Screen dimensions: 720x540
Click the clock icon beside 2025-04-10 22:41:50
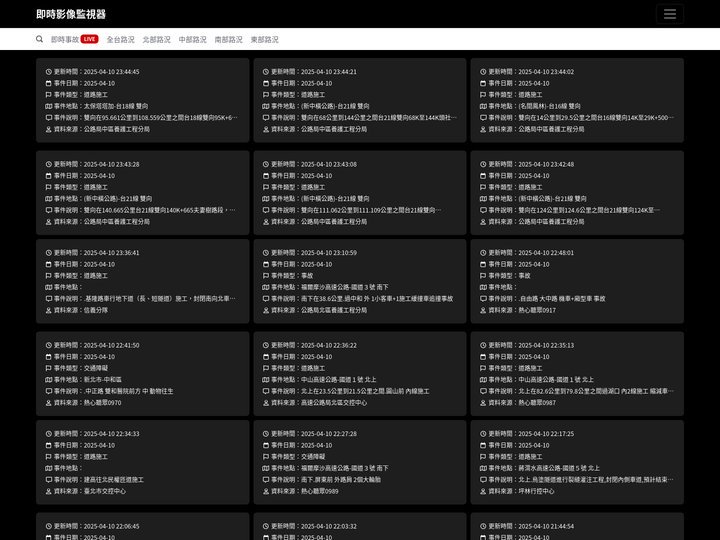pos(48,345)
